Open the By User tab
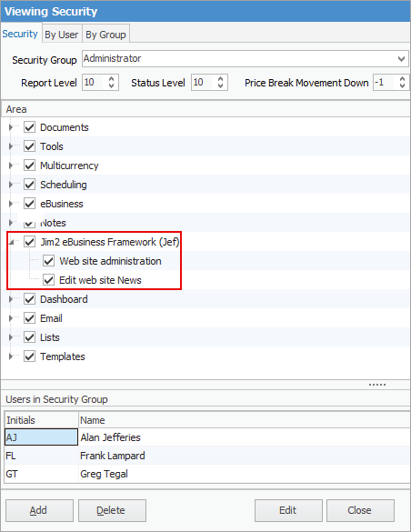Viewport: 411px width, 532px height. [x=62, y=35]
